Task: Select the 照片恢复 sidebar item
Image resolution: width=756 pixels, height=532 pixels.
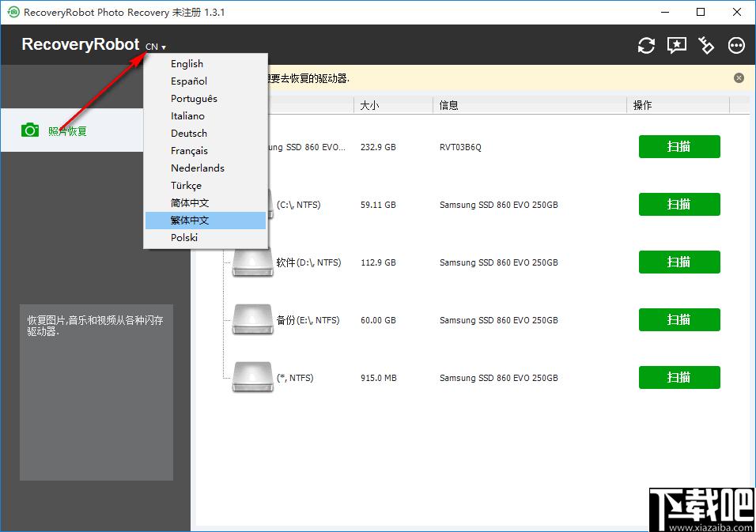Action: pyautogui.click(x=72, y=130)
